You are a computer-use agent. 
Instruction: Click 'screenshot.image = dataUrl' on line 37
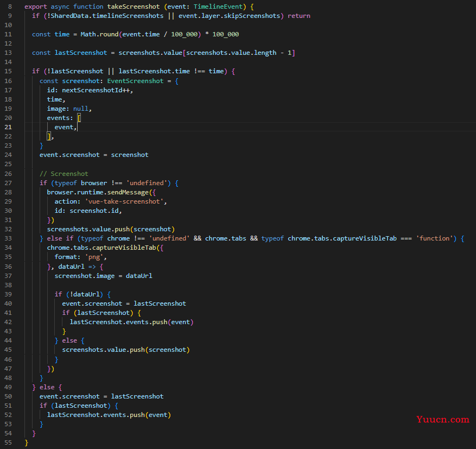[x=103, y=276]
